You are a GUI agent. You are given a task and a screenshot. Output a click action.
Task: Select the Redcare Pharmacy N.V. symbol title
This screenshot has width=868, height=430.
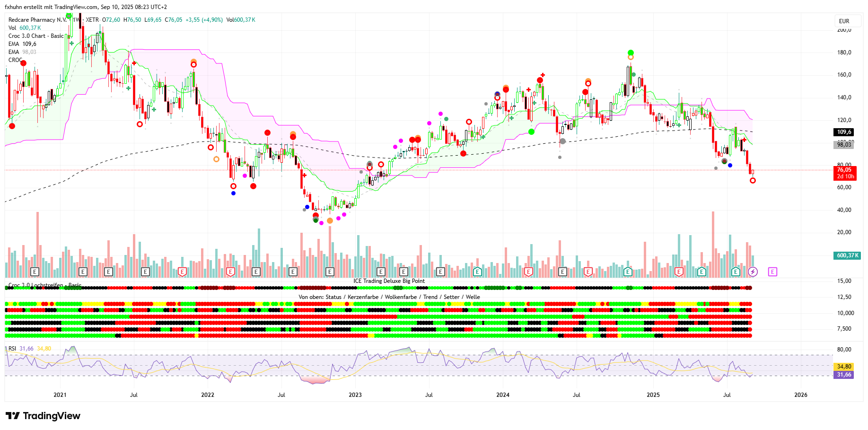38,20
